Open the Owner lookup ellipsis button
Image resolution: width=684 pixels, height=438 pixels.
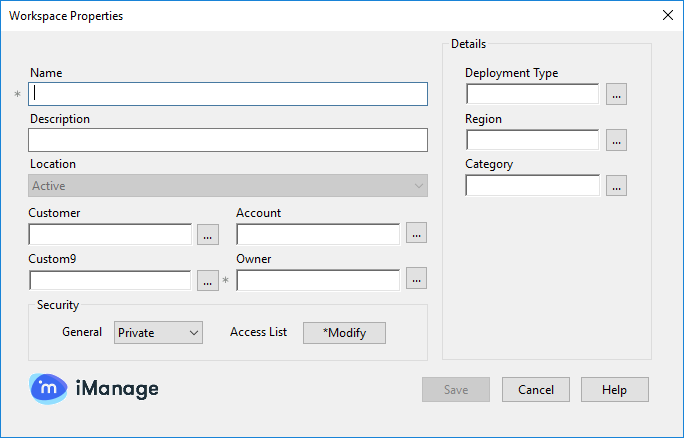416,279
